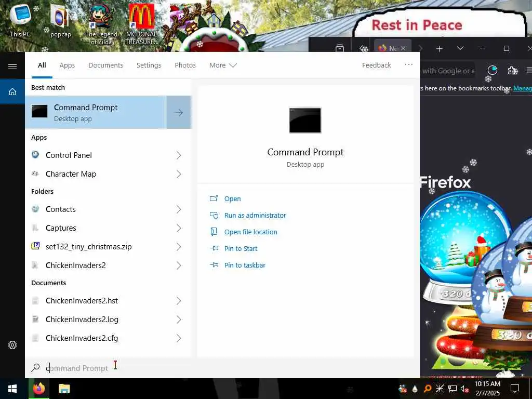
Task: Click the Contacts folder icon
Action: coord(35,209)
